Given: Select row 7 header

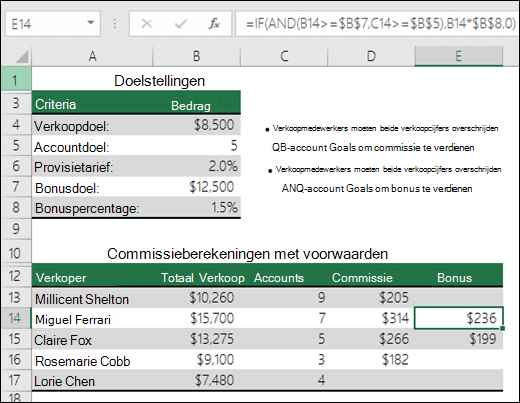Looking at the screenshot, I should pyautogui.click(x=16, y=187).
